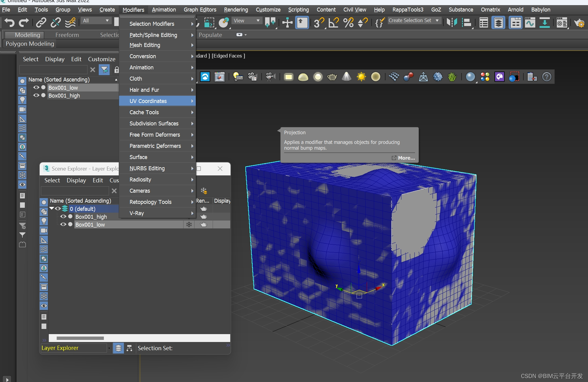Image resolution: width=588 pixels, height=382 pixels.
Task: Toggle visibility eye of Box001_high in top explorer
Action: point(36,95)
